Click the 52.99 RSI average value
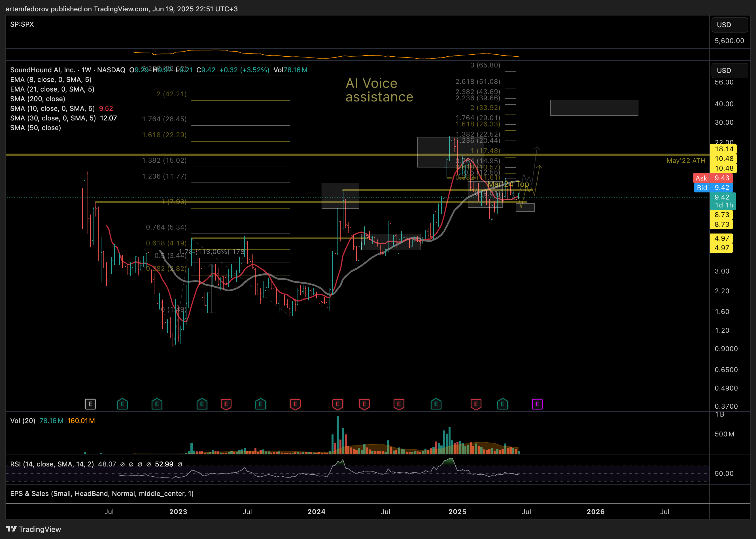This screenshot has width=756, height=539. tap(164, 464)
